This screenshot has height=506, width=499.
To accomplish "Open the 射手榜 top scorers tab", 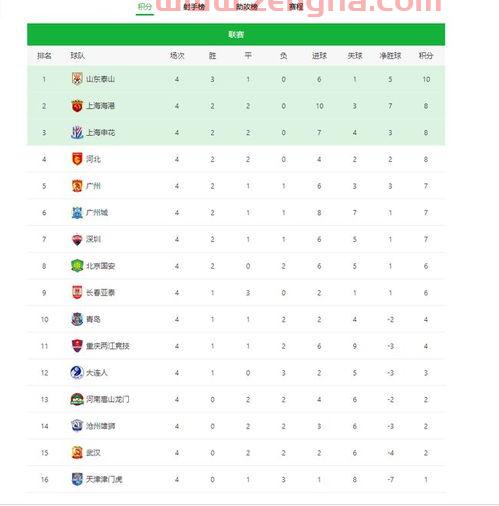I will [194, 7].
